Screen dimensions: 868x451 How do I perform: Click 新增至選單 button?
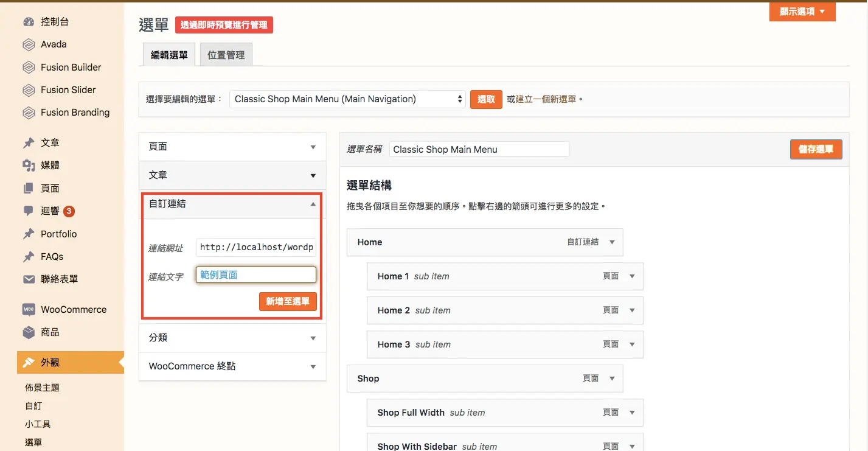pyautogui.click(x=288, y=301)
